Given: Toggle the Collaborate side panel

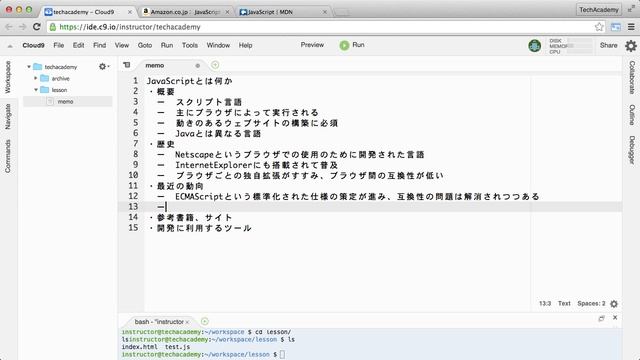Looking at the screenshot, I should [x=632, y=78].
